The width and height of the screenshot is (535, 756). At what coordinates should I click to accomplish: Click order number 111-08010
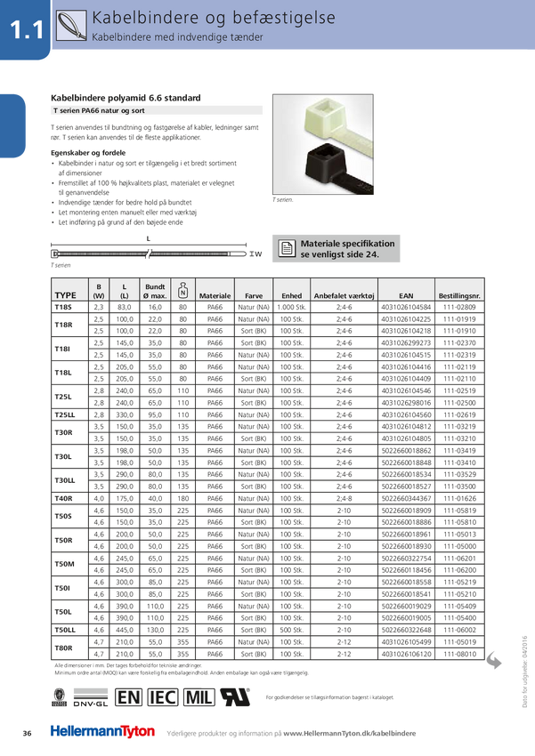[x=459, y=654]
